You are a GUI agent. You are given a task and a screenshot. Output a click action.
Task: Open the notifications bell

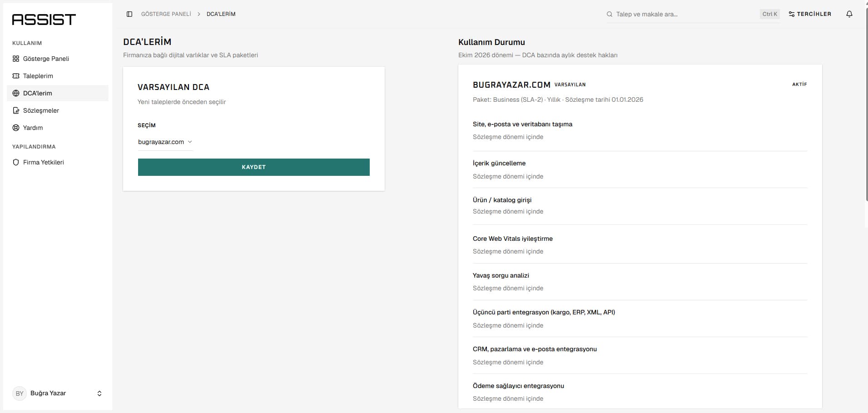[x=849, y=14]
